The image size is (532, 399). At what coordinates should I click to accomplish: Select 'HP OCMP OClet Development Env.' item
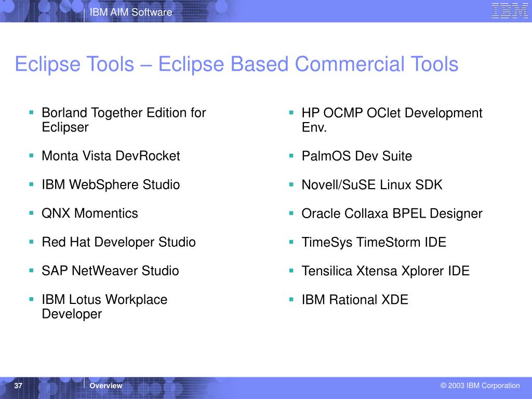(x=392, y=120)
